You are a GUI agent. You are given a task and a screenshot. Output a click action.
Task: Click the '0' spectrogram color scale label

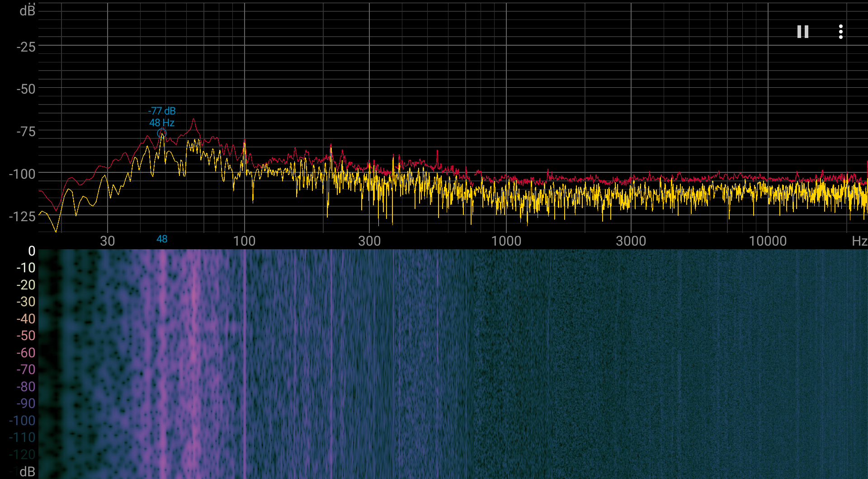click(32, 251)
